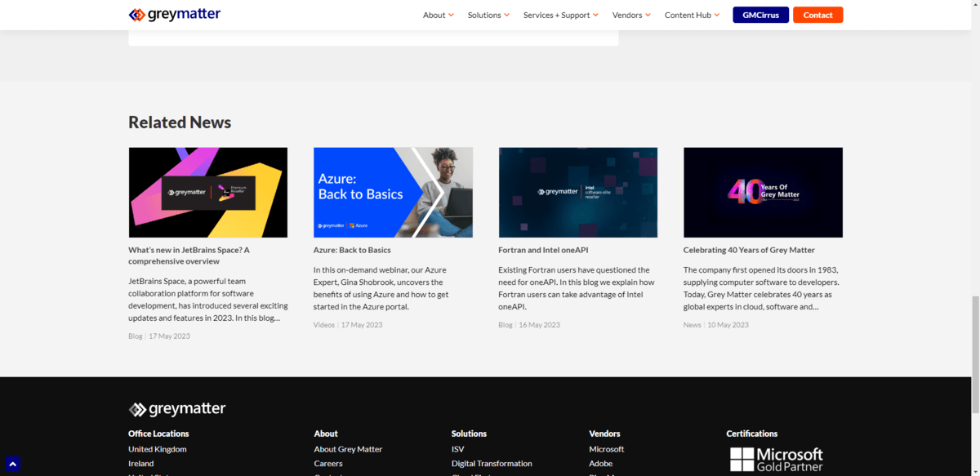The height and width of the screenshot is (476, 980).
Task: Click the Microsoft Gold Partner logo
Action: coord(776,460)
